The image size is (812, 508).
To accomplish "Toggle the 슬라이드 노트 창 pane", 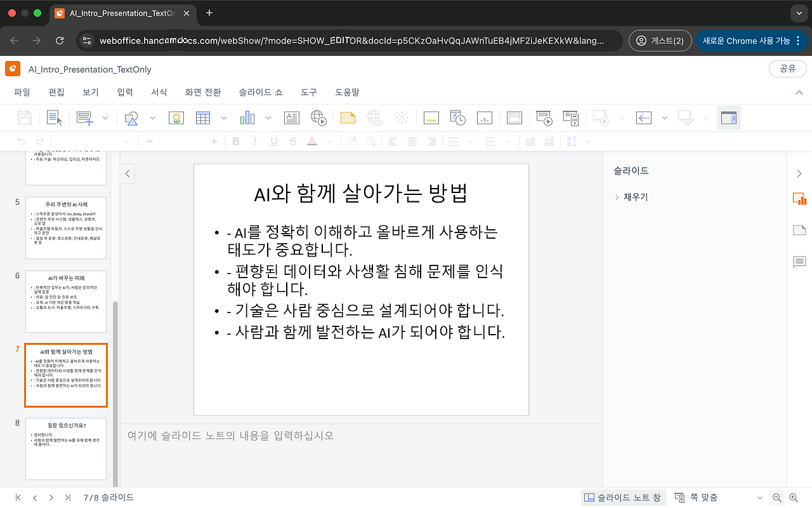I will coord(622,498).
